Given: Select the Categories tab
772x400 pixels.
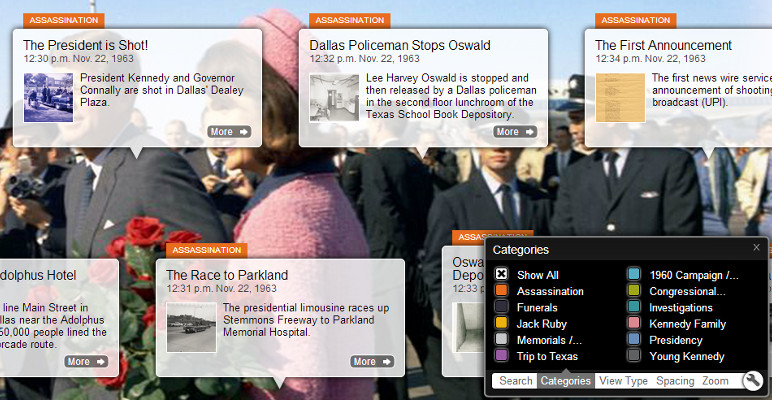Looking at the screenshot, I should coord(566,381).
